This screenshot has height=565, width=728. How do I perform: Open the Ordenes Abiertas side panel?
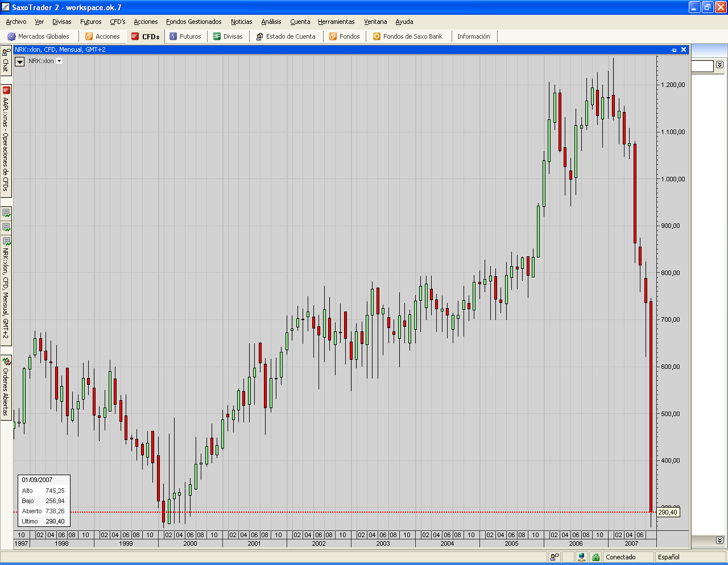(6, 387)
